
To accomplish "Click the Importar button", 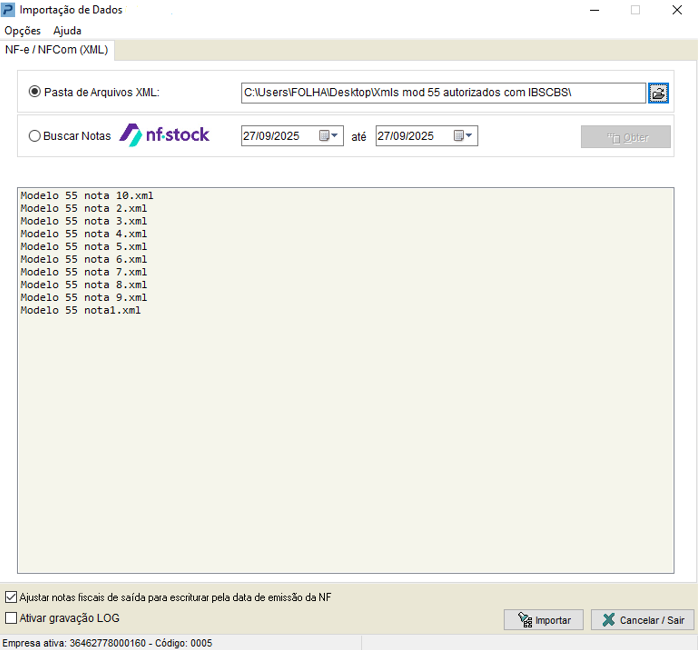I will 544,620.
